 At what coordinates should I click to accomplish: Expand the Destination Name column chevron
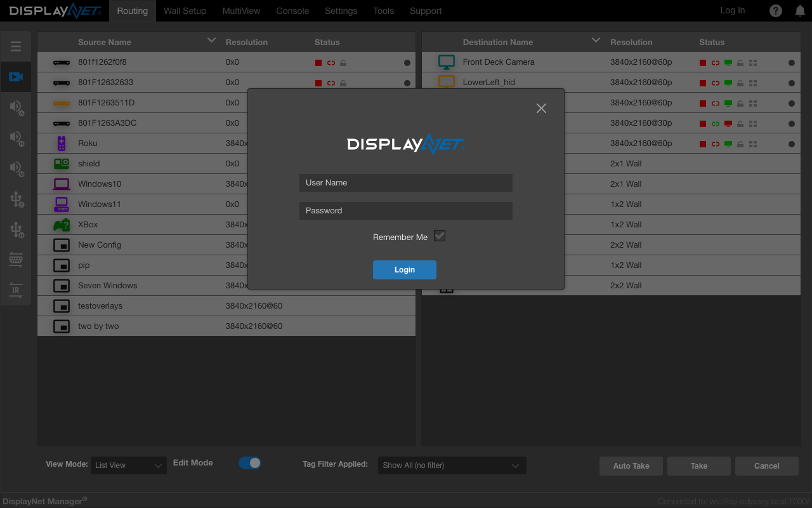pos(596,41)
